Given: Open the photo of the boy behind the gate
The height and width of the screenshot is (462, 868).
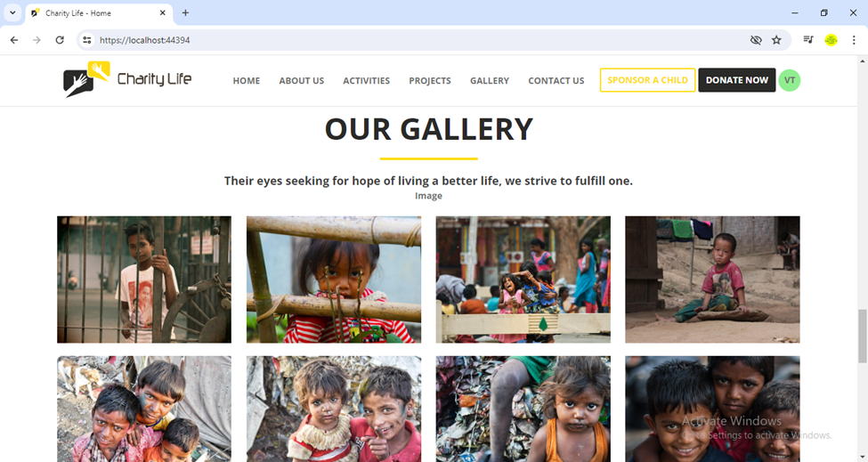Looking at the screenshot, I should (x=144, y=280).
